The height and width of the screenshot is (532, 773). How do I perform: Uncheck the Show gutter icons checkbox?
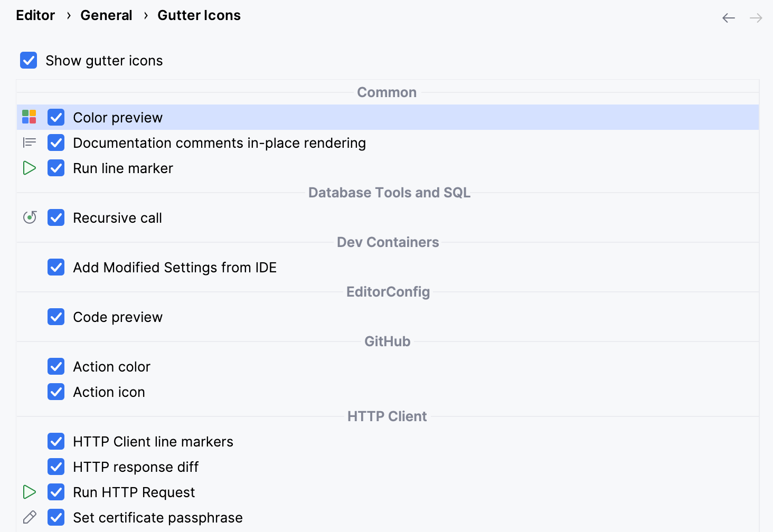click(x=28, y=60)
